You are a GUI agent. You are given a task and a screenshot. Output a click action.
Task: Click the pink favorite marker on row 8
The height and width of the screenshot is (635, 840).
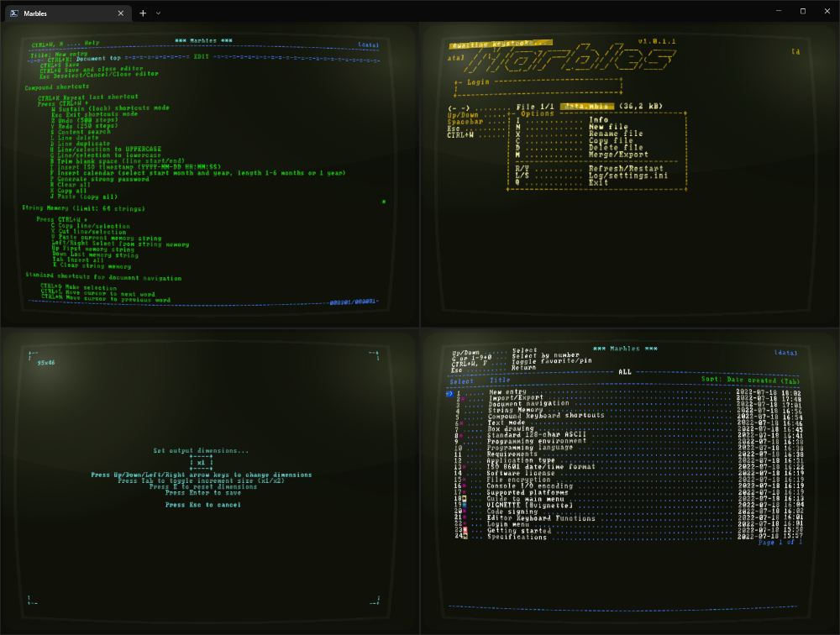pyautogui.click(x=462, y=436)
